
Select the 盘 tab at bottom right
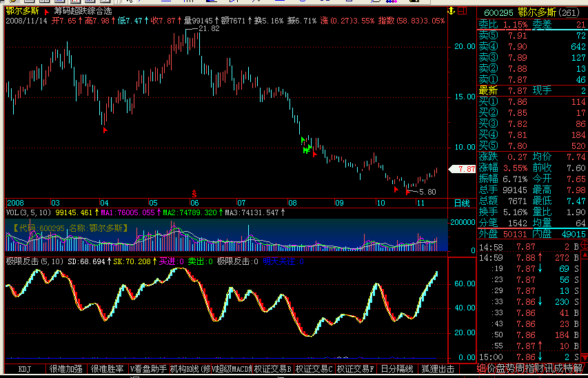500,368
